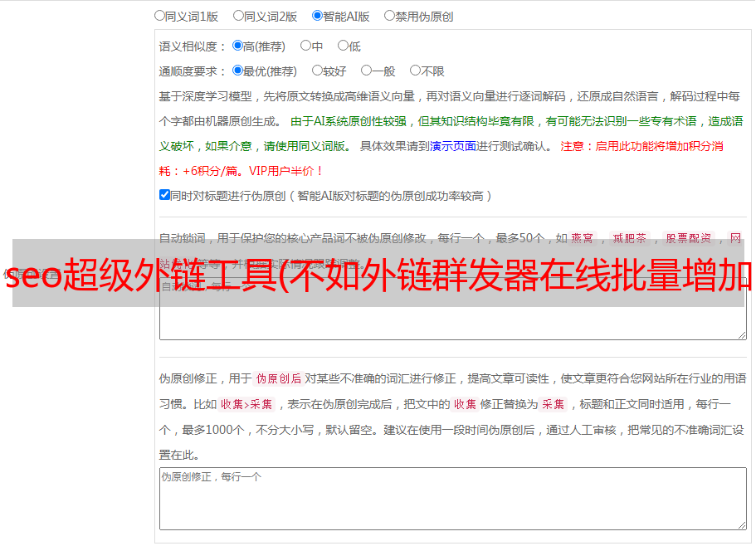Select the 同义词1版 radio option
756x546 pixels.
pos(159,16)
